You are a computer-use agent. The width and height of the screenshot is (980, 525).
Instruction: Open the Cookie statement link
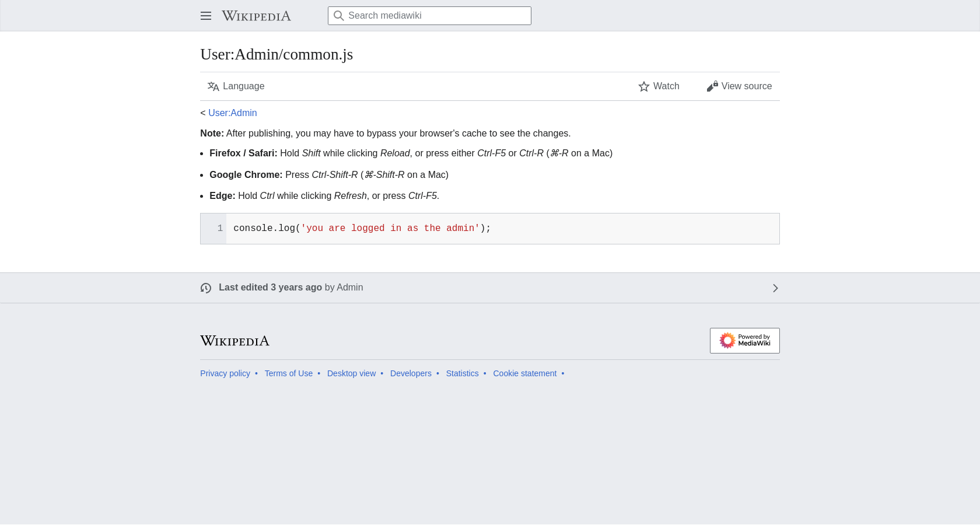[x=525, y=373]
